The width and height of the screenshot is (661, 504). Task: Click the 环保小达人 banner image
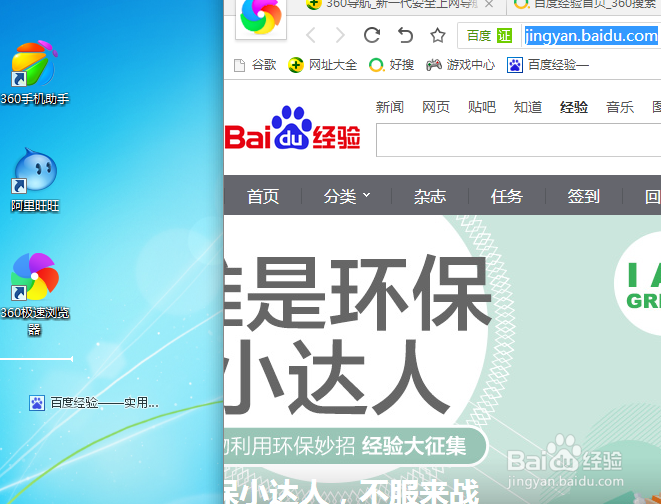(x=442, y=359)
